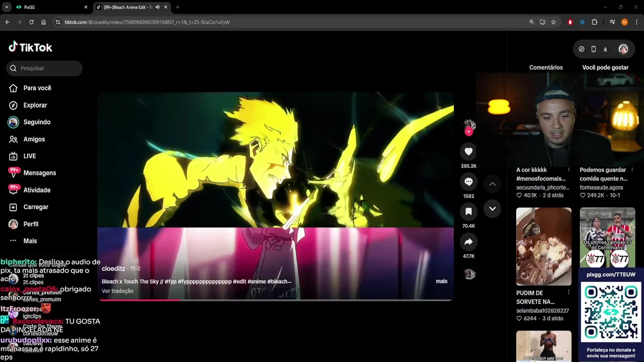
Task: Open the Extensions puzzle icon
Action: [x=595, y=22]
